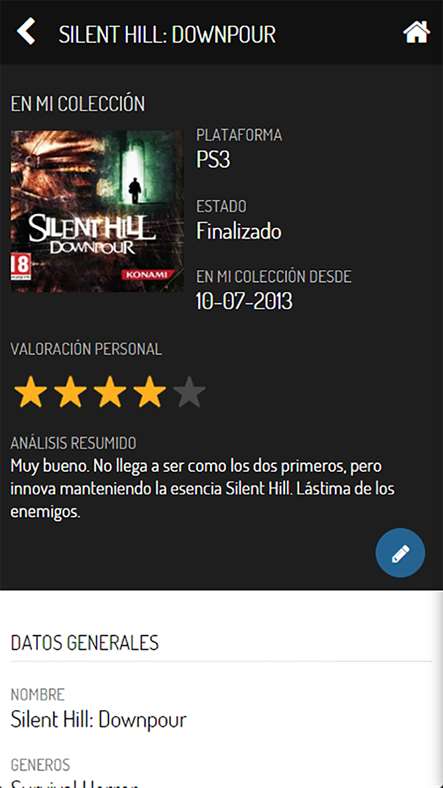Tap the SILENT HILL: DOWNPOUR header title
Screen dimensions: 443x788
click(x=167, y=35)
